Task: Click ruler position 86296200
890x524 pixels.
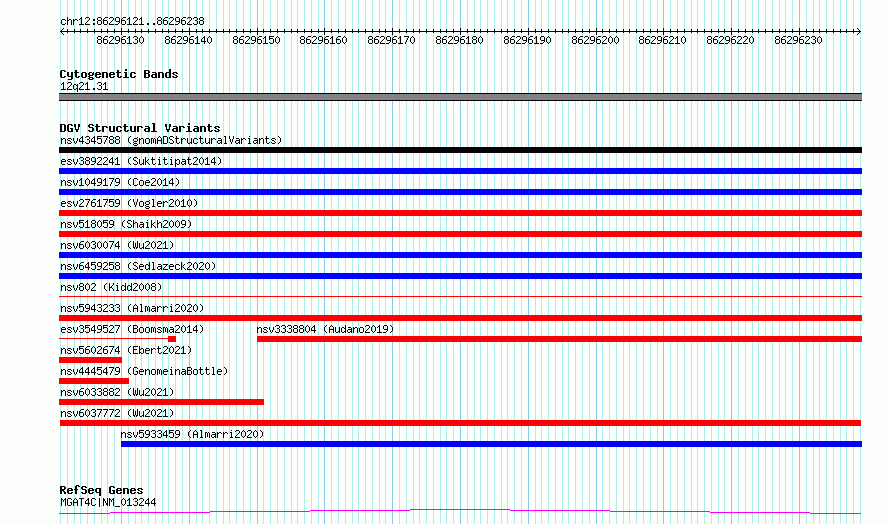Action: pyautogui.click(x=595, y=40)
